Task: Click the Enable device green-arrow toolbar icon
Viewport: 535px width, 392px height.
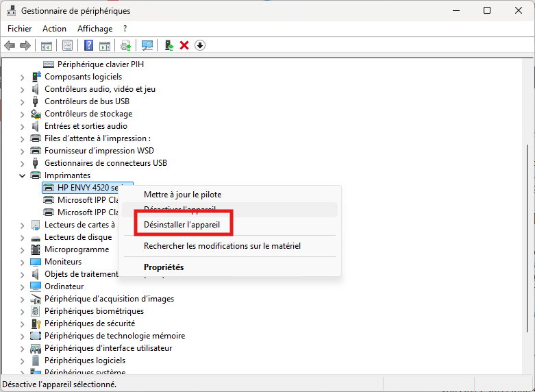Action: (169, 45)
